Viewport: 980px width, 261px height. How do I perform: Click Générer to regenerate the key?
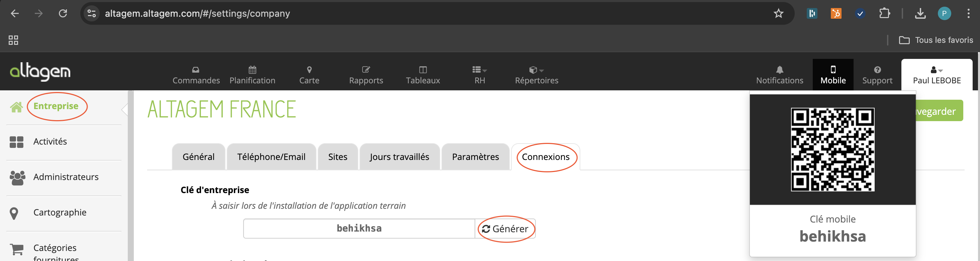(x=505, y=229)
